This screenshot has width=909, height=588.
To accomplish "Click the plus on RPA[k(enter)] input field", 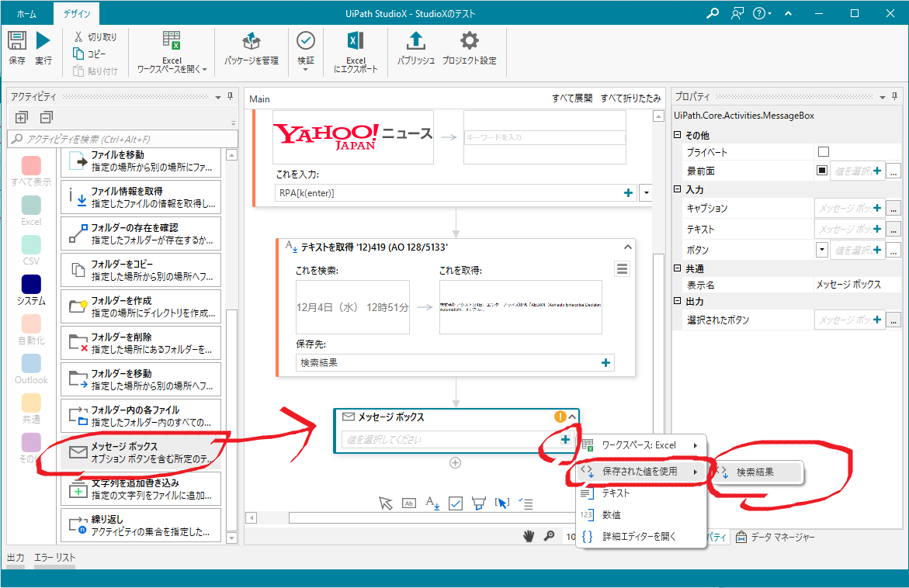I will point(628,193).
